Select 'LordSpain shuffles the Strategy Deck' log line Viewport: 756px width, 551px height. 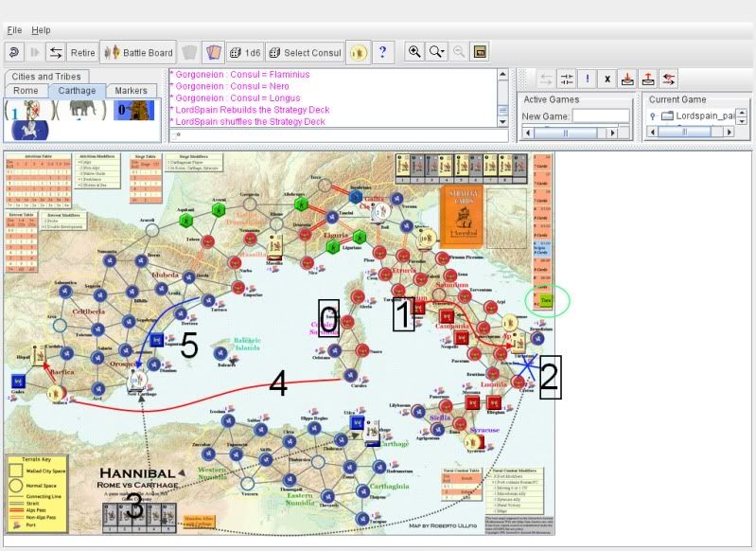point(247,121)
